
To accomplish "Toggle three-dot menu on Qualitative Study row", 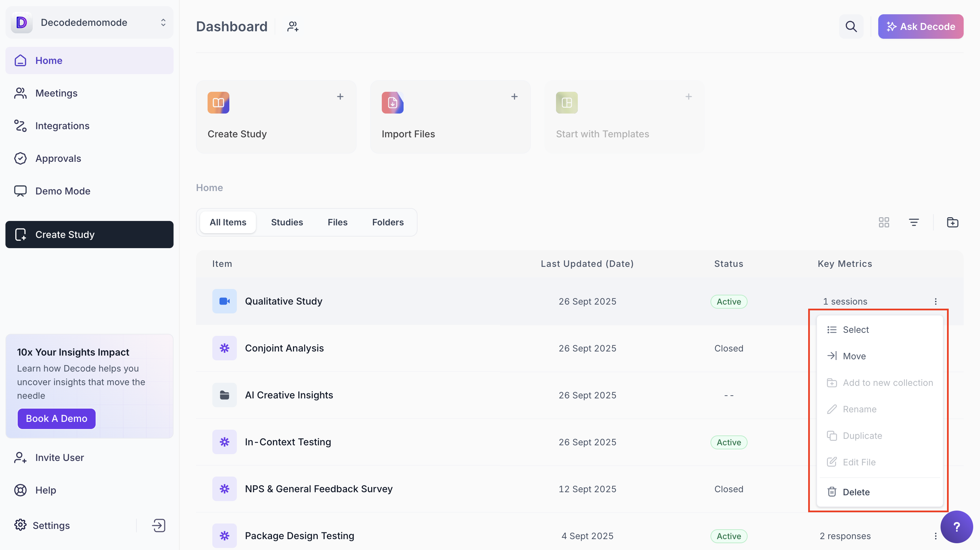I will [x=935, y=302].
